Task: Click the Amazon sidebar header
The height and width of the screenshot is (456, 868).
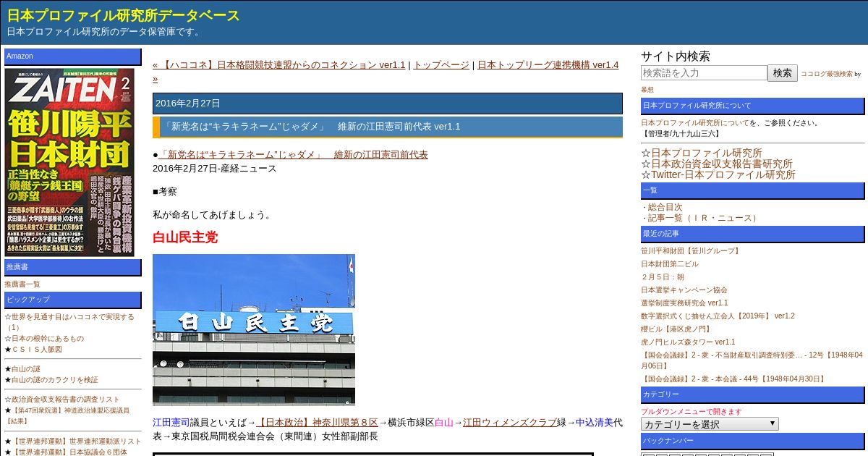Action: click(73, 56)
